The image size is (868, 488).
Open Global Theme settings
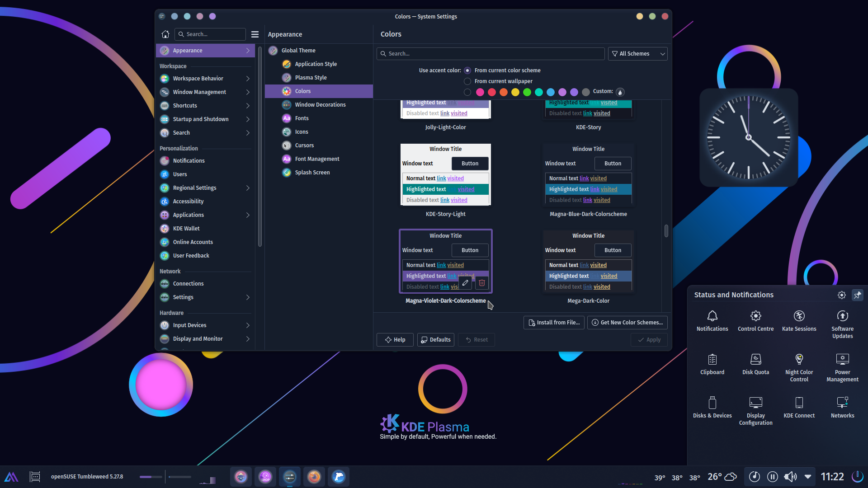319,51
